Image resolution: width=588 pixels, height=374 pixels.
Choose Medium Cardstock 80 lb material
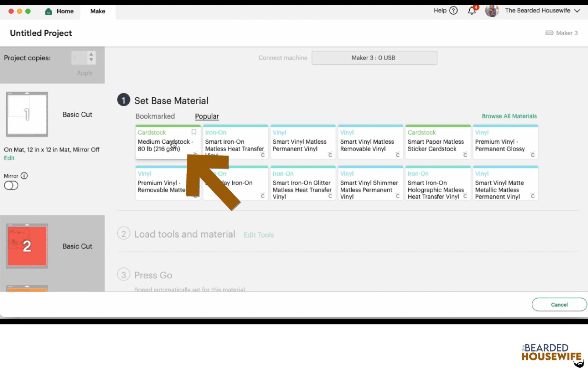click(168, 142)
